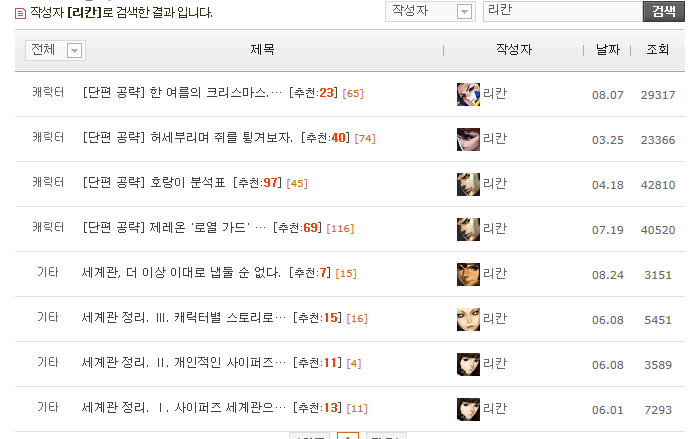Click author avatar on 세계관 정리 II row

pyautogui.click(x=468, y=364)
